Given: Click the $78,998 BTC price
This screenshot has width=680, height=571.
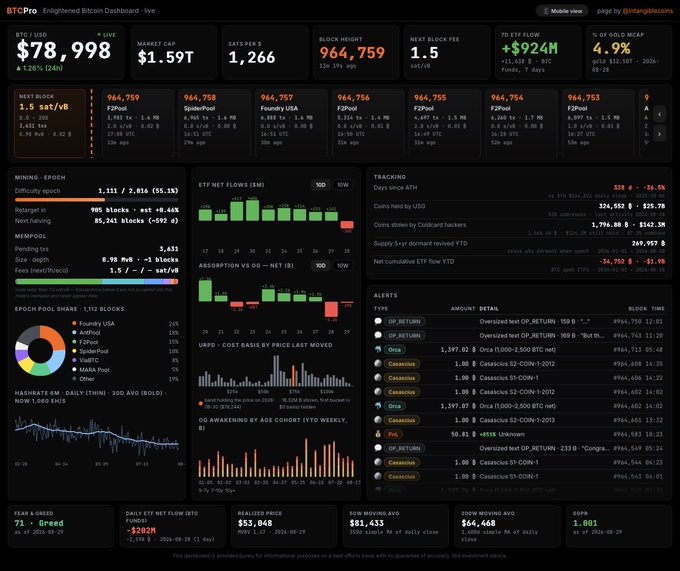Looking at the screenshot, I should click(x=63, y=51).
